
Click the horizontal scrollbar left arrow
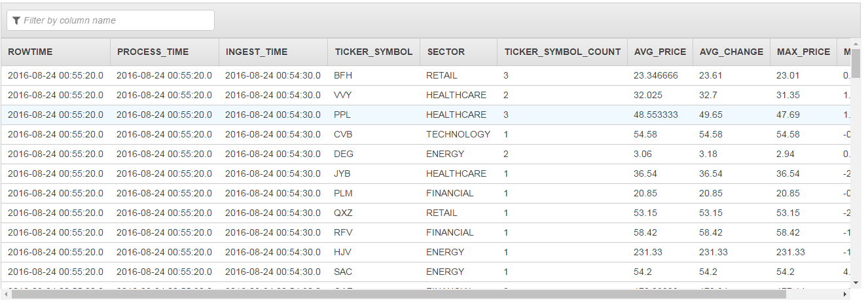[5, 294]
